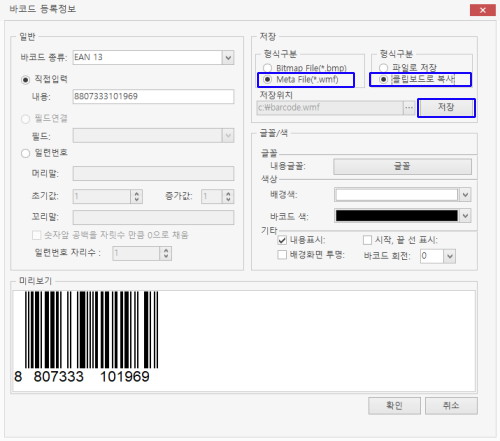Enable the 시작, 끝 선 표시 checkbox
The image size is (500, 441).
[367, 240]
